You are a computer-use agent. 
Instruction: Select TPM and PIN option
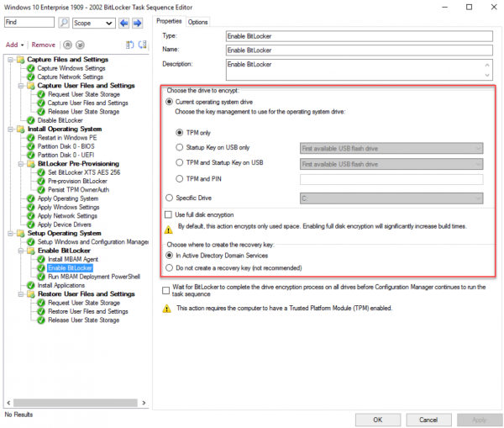tap(180, 178)
